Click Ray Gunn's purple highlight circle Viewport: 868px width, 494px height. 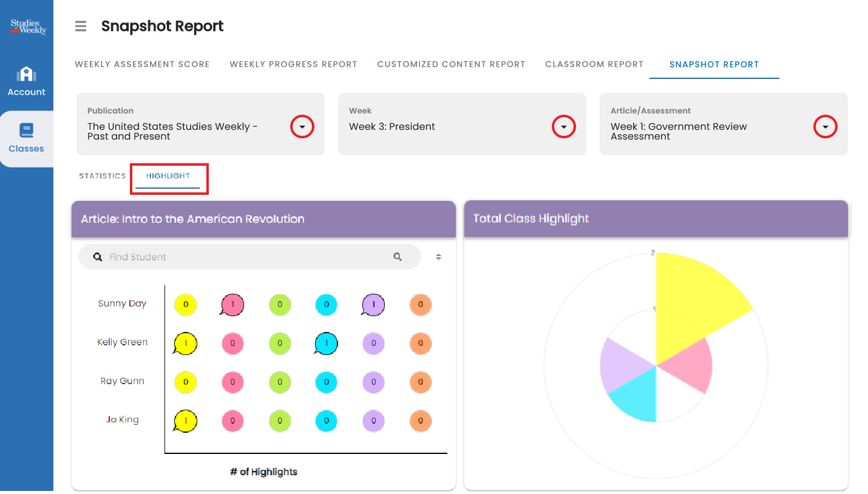373,382
